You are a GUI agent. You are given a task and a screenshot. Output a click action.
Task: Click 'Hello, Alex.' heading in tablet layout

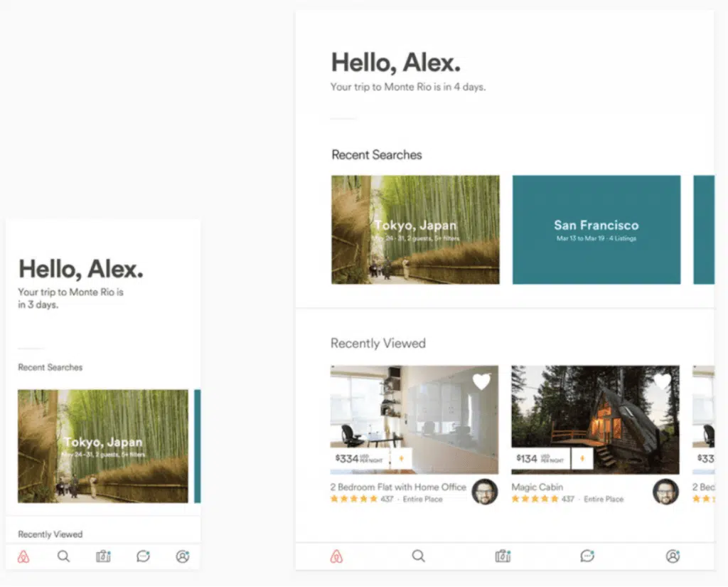coord(395,63)
